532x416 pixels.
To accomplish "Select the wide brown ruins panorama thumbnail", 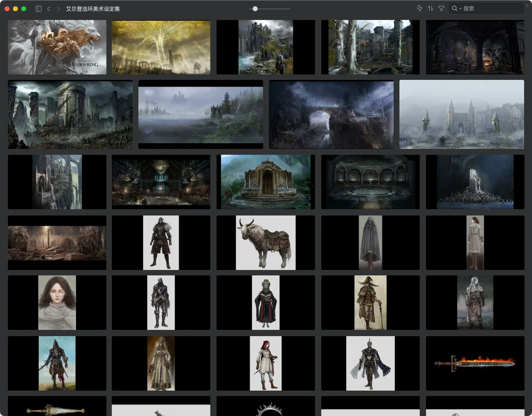I will tap(57, 243).
